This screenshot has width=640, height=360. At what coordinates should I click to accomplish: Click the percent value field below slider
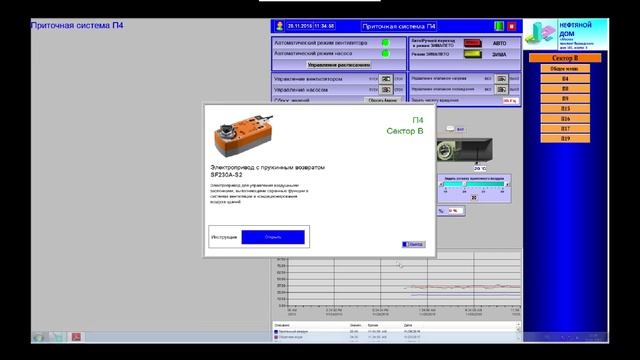coord(456,211)
